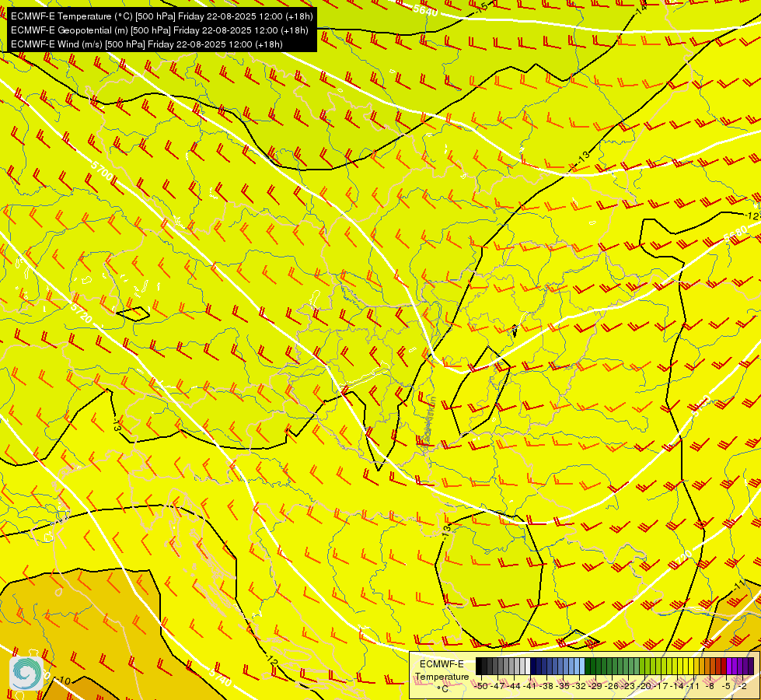Click the -10 isotherm contour label
761x700 pixels.
tap(63, 680)
